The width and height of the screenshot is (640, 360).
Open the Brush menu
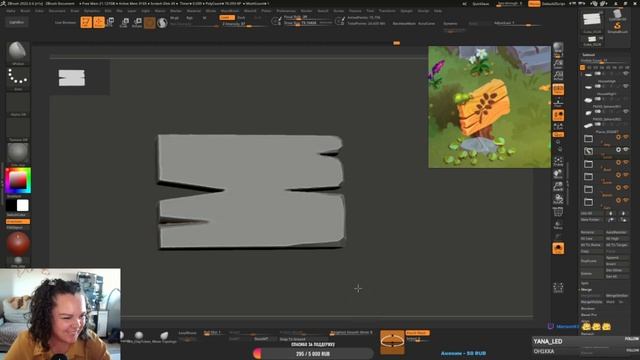point(25,11)
